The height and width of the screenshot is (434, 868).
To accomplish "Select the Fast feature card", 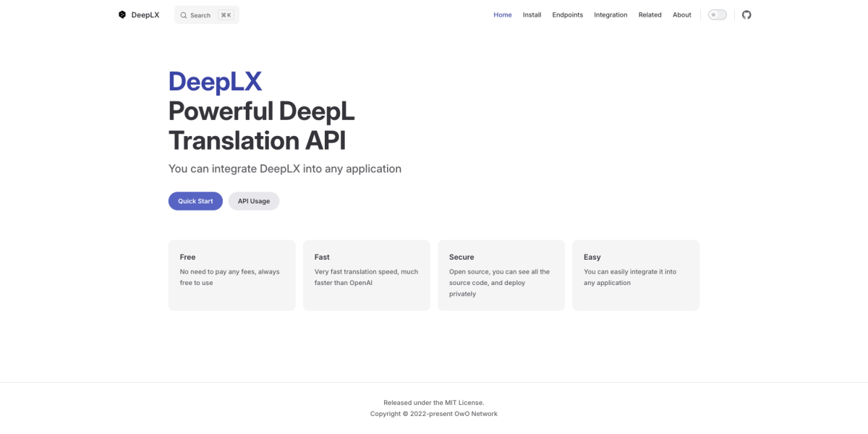I will [x=366, y=275].
